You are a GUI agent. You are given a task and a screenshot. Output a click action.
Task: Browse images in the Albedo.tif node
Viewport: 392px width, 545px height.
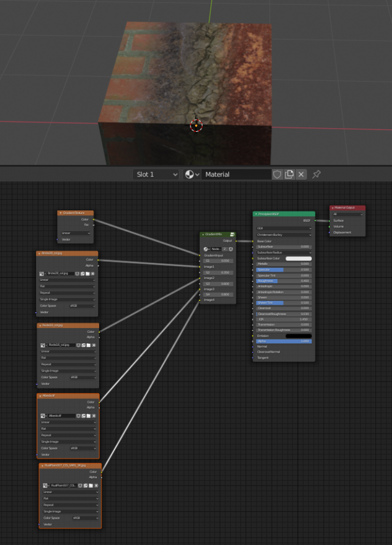[x=43, y=416]
